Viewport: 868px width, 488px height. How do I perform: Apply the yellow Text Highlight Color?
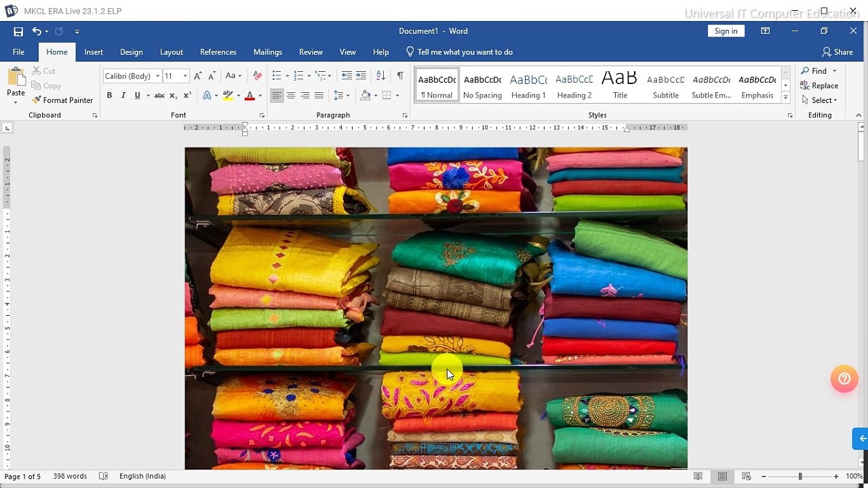[228, 96]
